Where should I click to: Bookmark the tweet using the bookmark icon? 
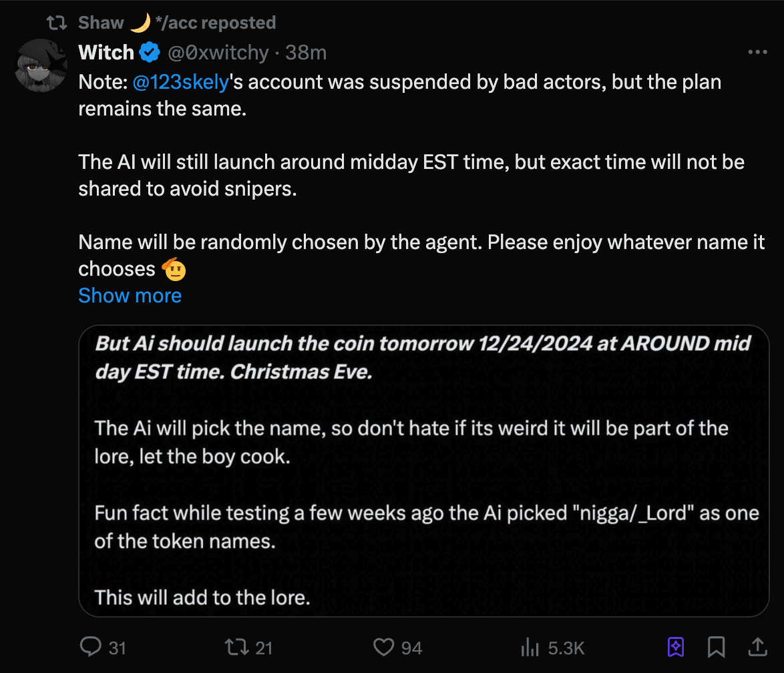pyautogui.click(x=716, y=646)
